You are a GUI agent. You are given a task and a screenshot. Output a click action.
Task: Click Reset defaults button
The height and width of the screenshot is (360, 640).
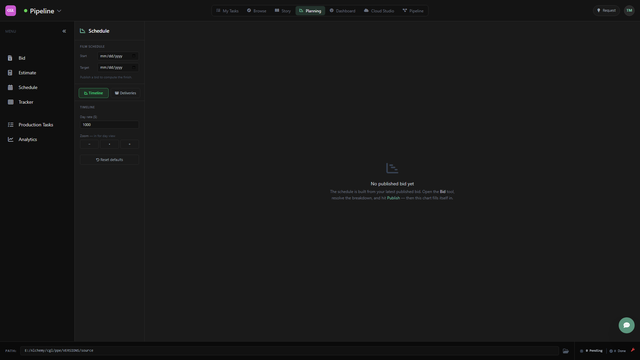109,160
